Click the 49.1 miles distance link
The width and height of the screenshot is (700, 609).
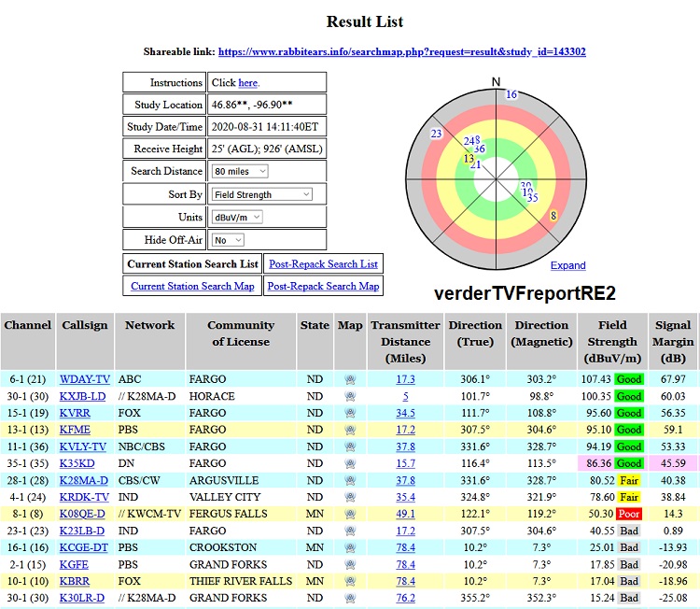click(x=405, y=514)
